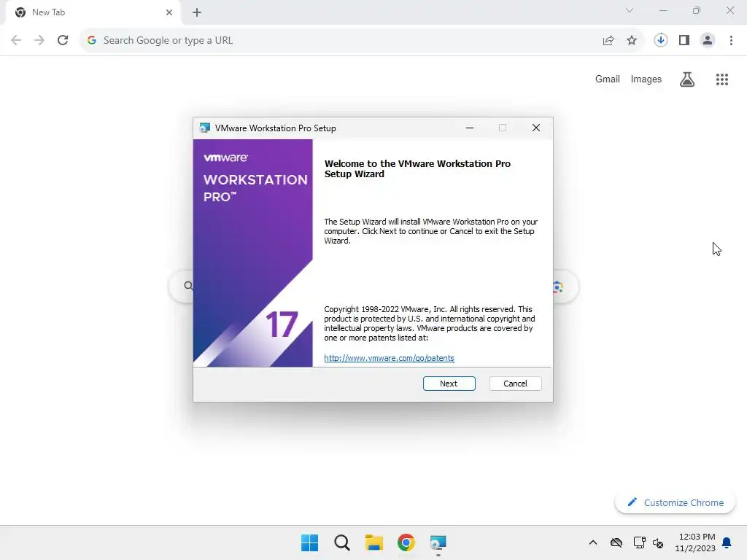Image resolution: width=747 pixels, height=560 pixels.
Task: Minimize the VMware Setup dialog
Action: (469, 128)
